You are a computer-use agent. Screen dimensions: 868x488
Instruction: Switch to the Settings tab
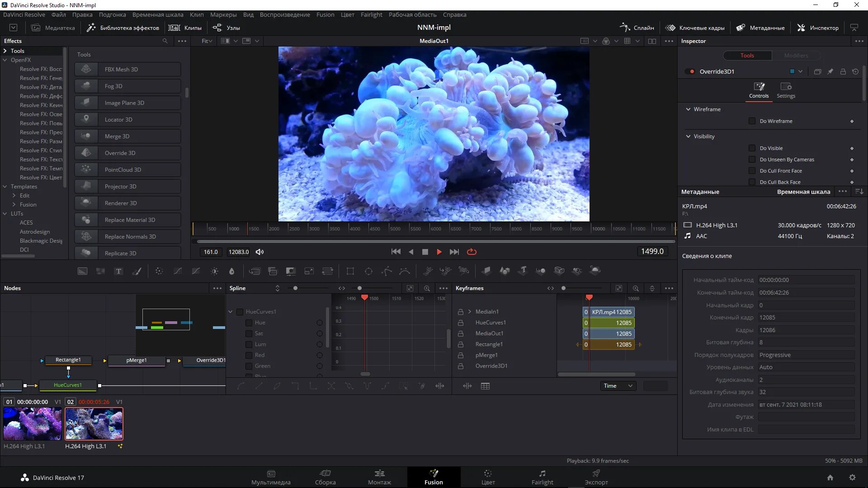786,90
